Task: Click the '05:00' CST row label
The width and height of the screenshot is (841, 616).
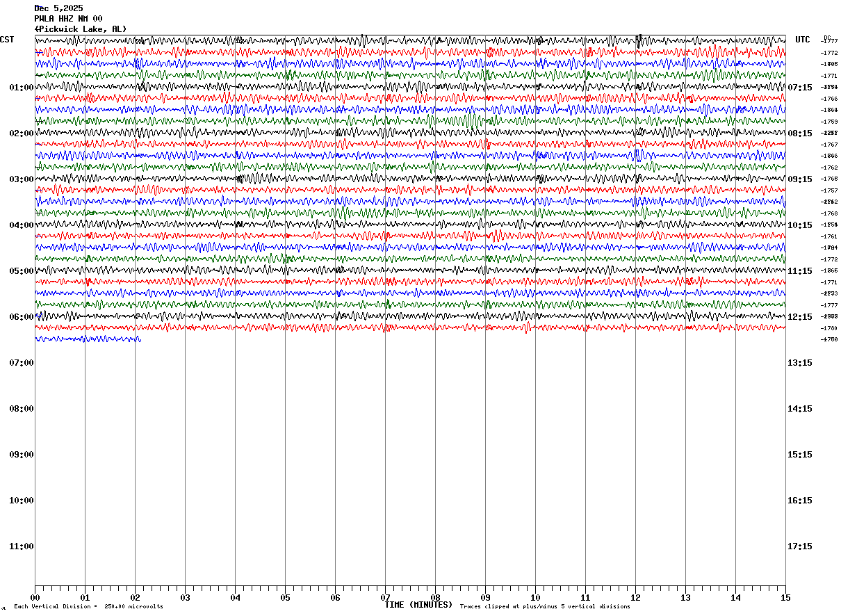Action: tap(22, 271)
